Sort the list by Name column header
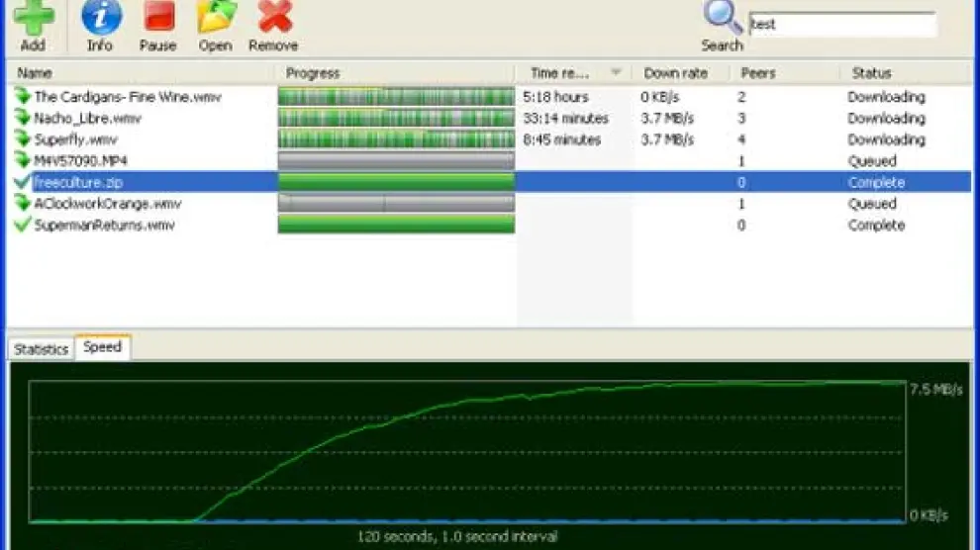Viewport: 980px width, 550px height. click(36, 73)
